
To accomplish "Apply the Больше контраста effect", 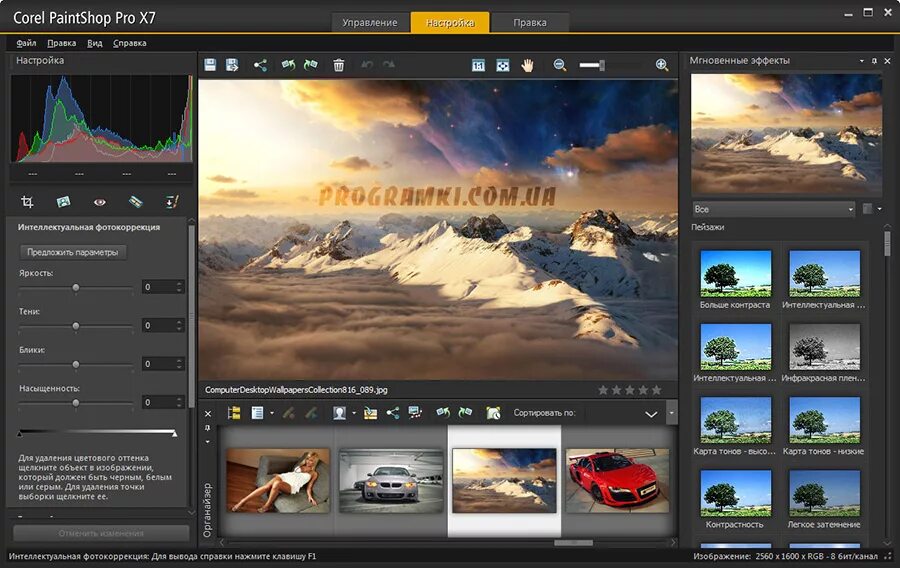I will coord(735,273).
